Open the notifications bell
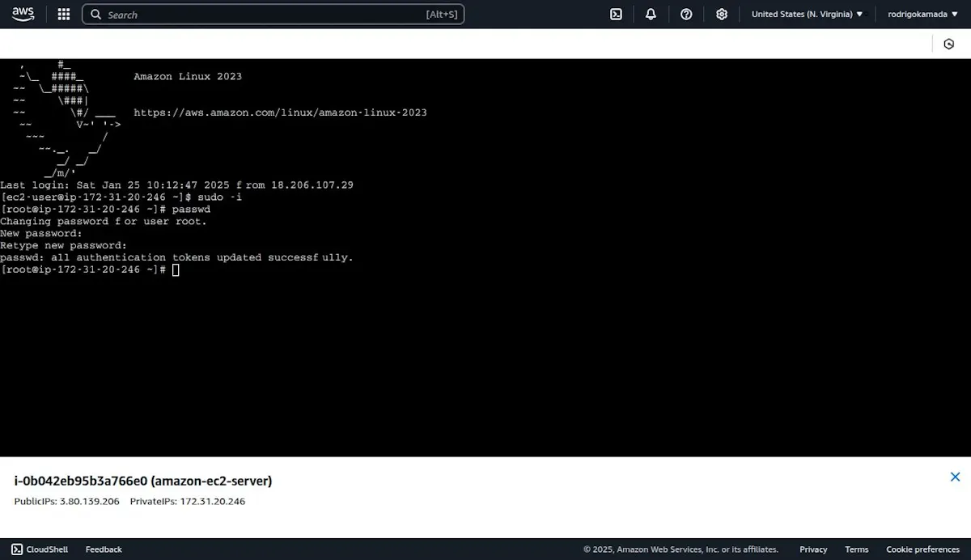Image resolution: width=971 pixels, height=560 pixels. click(651, 15)
